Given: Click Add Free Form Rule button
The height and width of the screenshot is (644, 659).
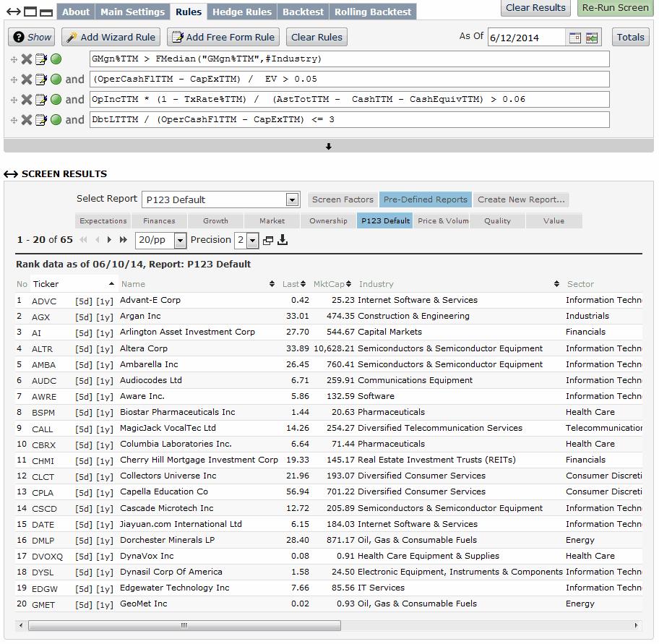Looking at the screenshot, I should click(223, 37).
